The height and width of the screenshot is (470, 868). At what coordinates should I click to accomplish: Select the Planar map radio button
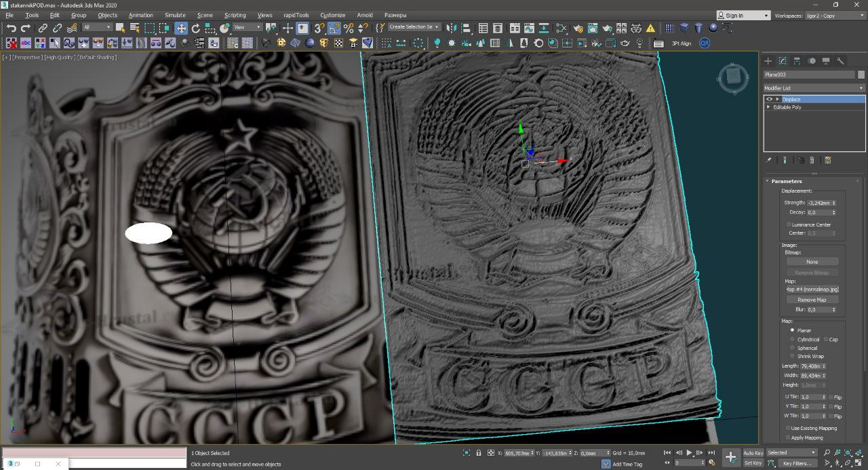click(793, 330)
